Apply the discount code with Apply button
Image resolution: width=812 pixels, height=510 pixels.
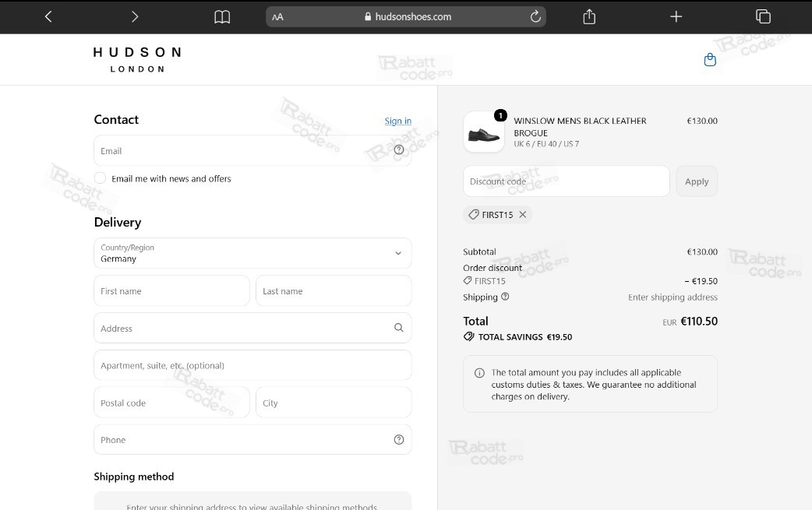pos(697,181)
